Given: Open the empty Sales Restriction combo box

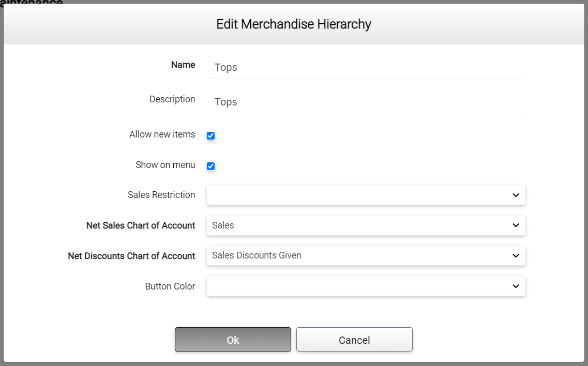Looking at the screenshot, I should point(357,195).
